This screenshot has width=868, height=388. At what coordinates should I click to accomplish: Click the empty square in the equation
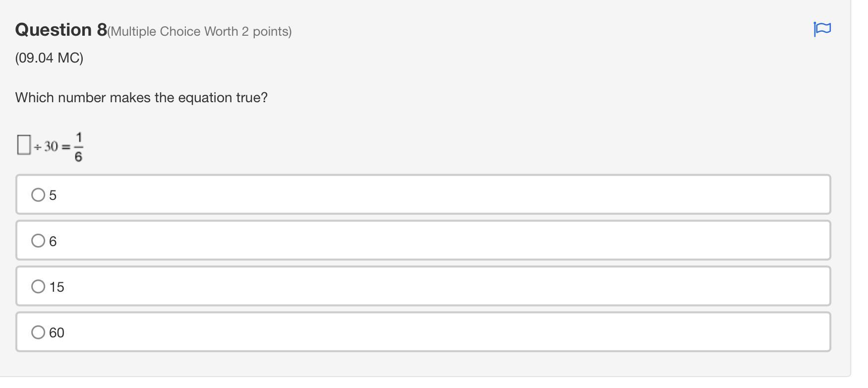click(24, 145)
